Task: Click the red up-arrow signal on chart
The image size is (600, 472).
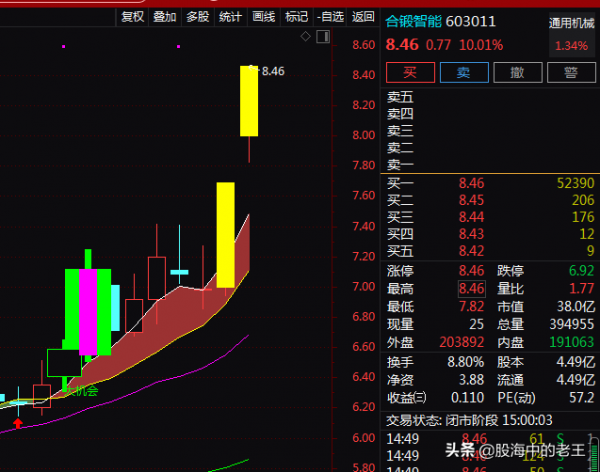Action: [x=17, y=424]
